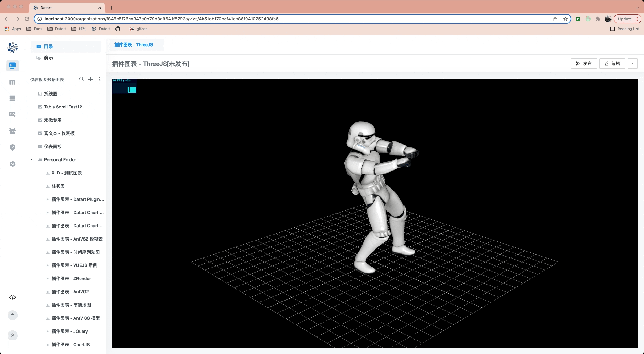Select 插件图表 - 高德地图 from sidebar
644x354 pixels.
[x=71, y=305]
